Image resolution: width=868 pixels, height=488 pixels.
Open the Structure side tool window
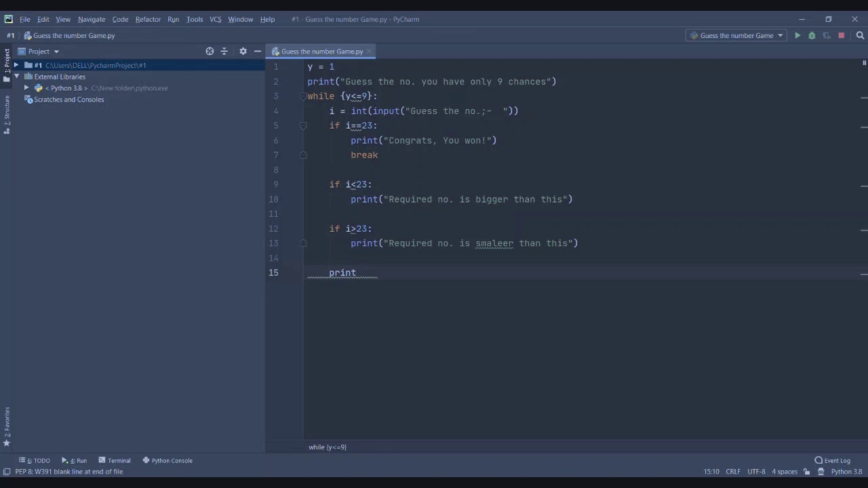pos(7,114)
